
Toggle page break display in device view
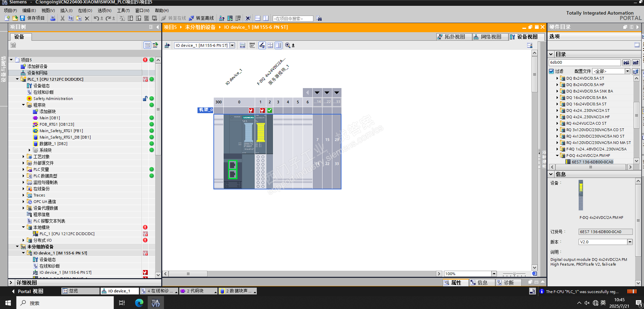(x=270, y=45)
